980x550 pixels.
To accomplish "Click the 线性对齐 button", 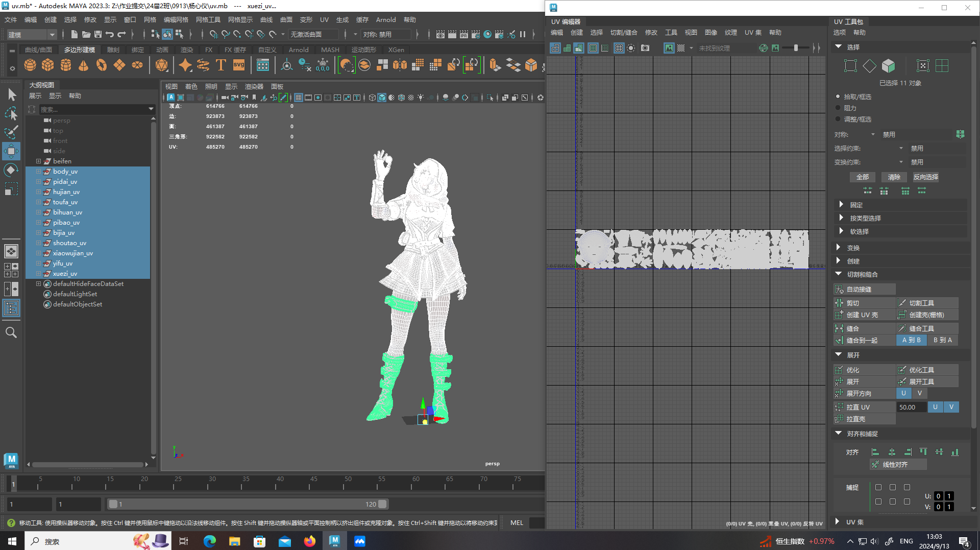I will click(898, 464).
